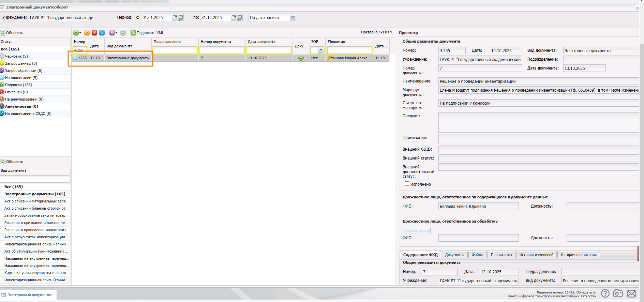Open the История изменений tab
The height and width of the screenshot is (302, 644).
[x=536, y=255]
